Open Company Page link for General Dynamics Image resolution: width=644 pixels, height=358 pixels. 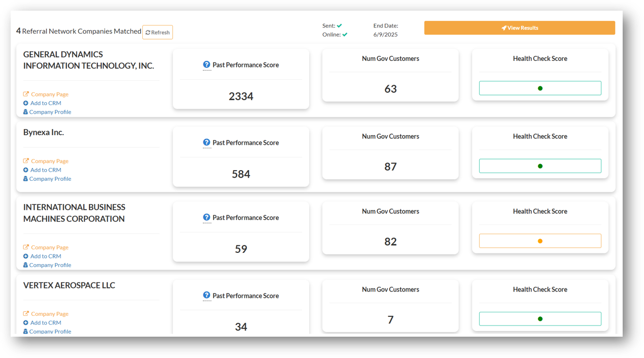[x=49, y=94]
